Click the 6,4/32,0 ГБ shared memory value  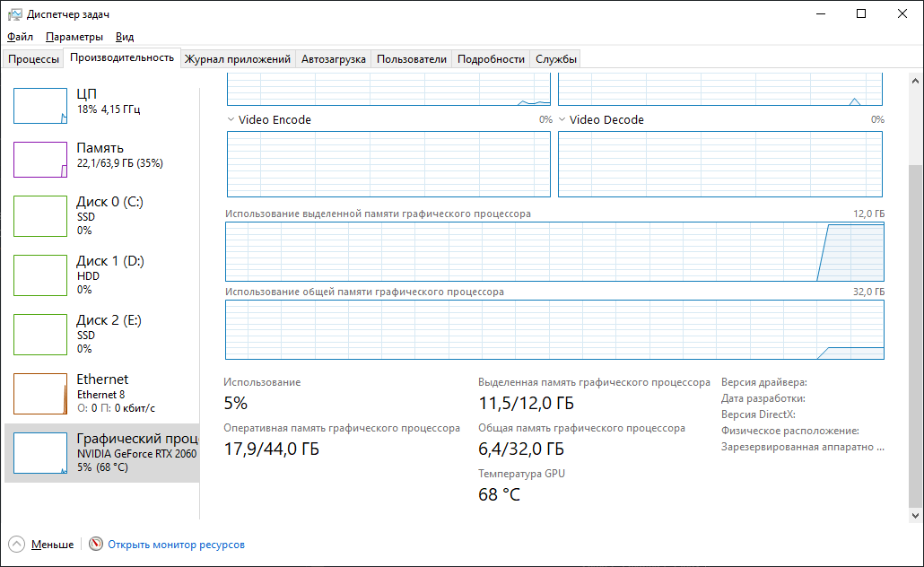click(x=521, y=449)
